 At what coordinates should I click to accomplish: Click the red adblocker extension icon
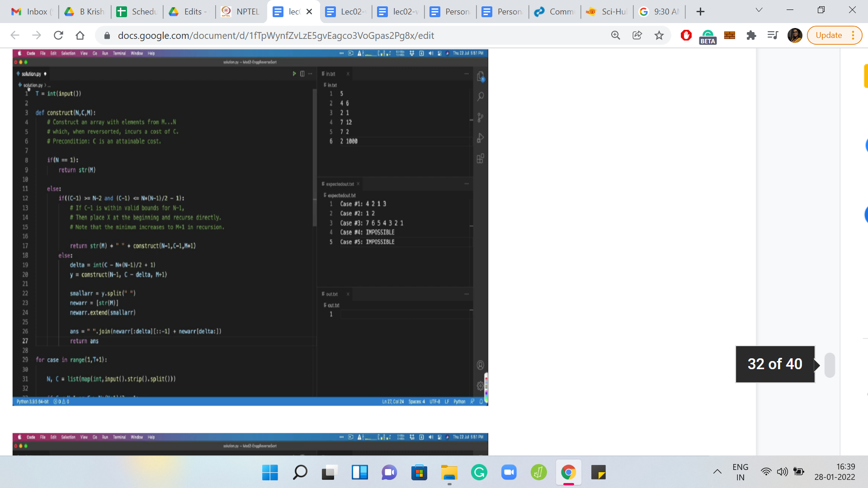(686, 35)
